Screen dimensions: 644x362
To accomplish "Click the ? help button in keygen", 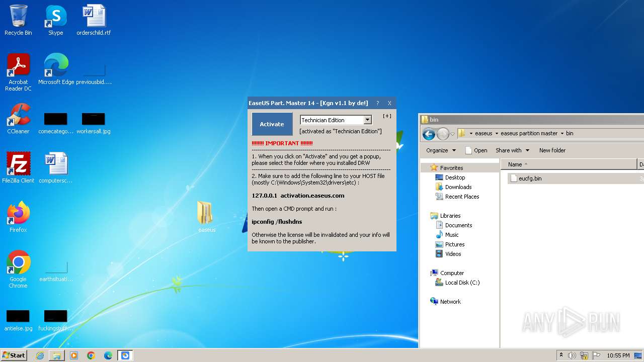I will tap(377, 103).
